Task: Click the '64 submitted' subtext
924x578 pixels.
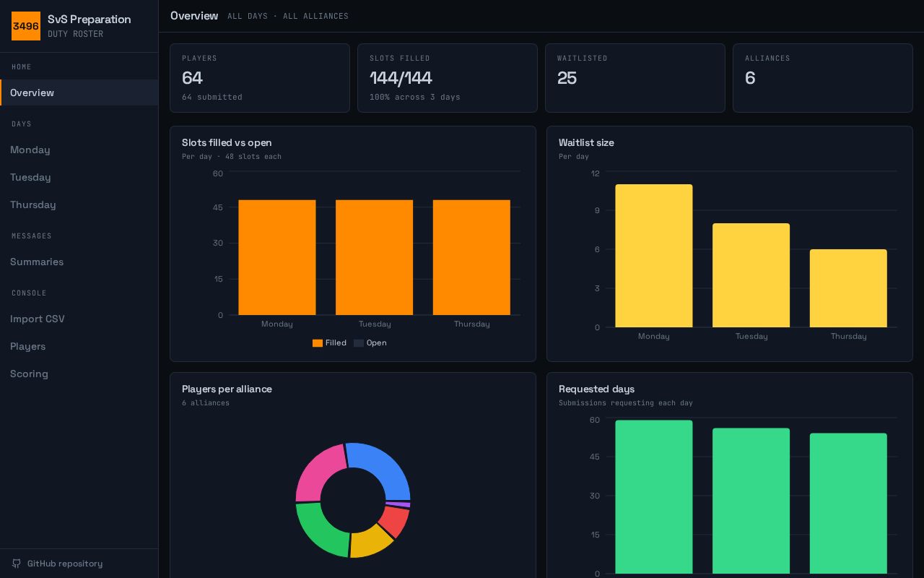Action: (212, 97)
